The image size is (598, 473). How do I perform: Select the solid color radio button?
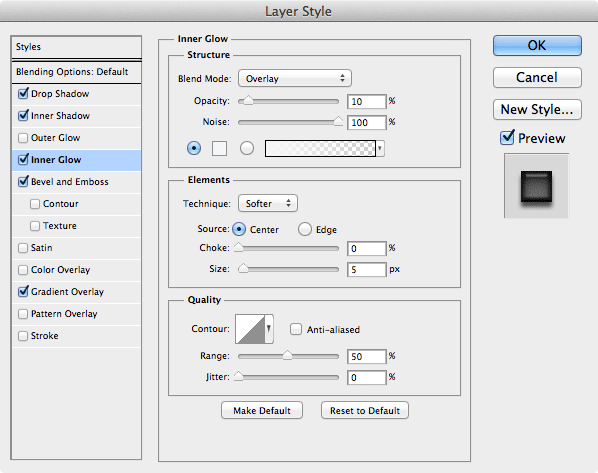point(194,148)
